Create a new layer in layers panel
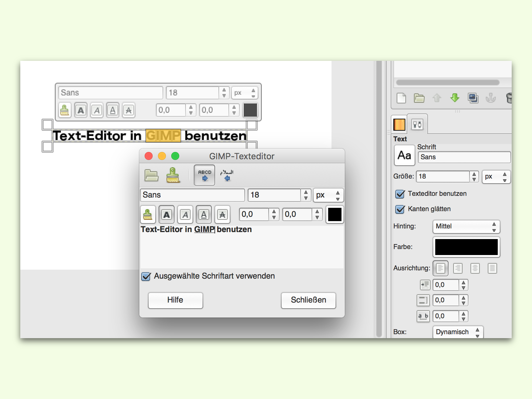Image resolution: width=532 pixels, height=399 pixels. point(401,98)
